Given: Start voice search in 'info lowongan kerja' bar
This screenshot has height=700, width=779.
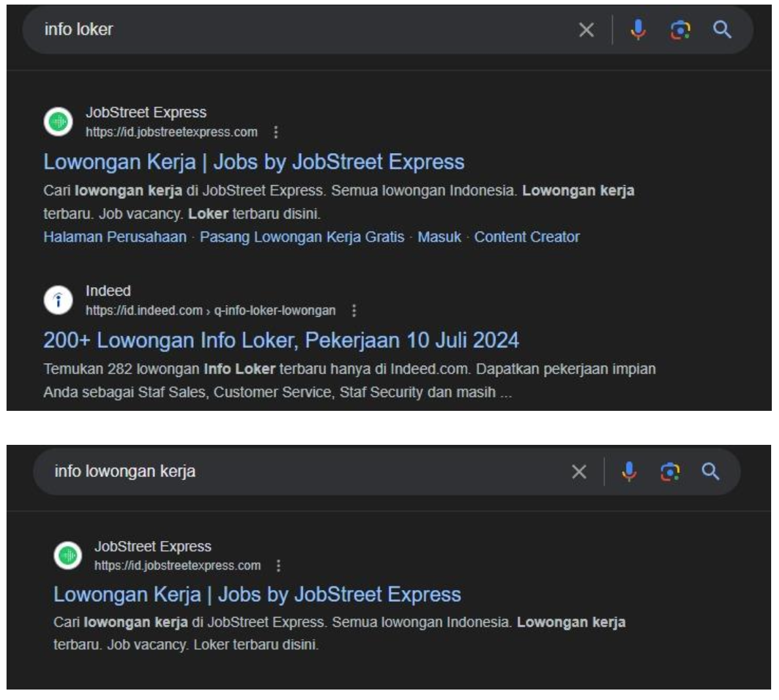Looking at the screenshot, I should (629, 472).
